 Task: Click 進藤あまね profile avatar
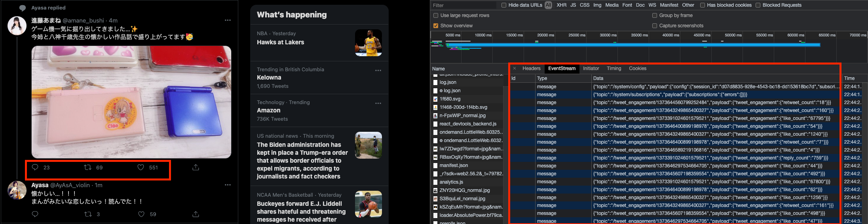click(x=17, y=26)
